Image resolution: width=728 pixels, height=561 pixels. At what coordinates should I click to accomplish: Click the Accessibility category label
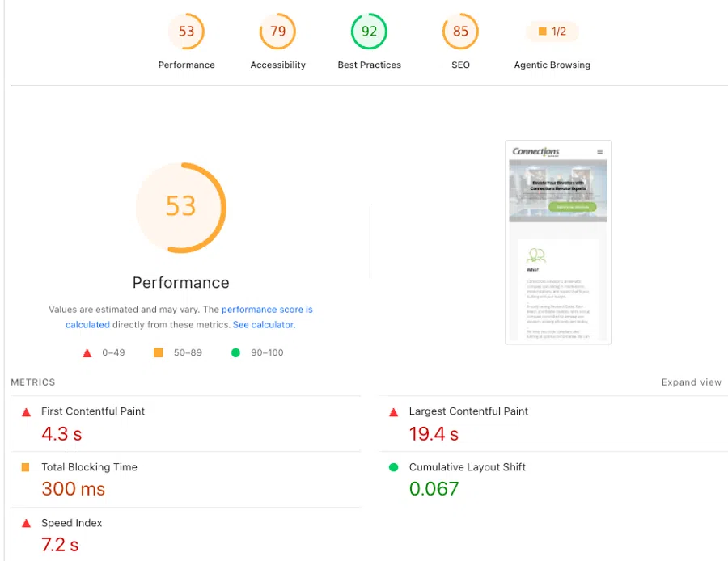(x=277, y=65)
